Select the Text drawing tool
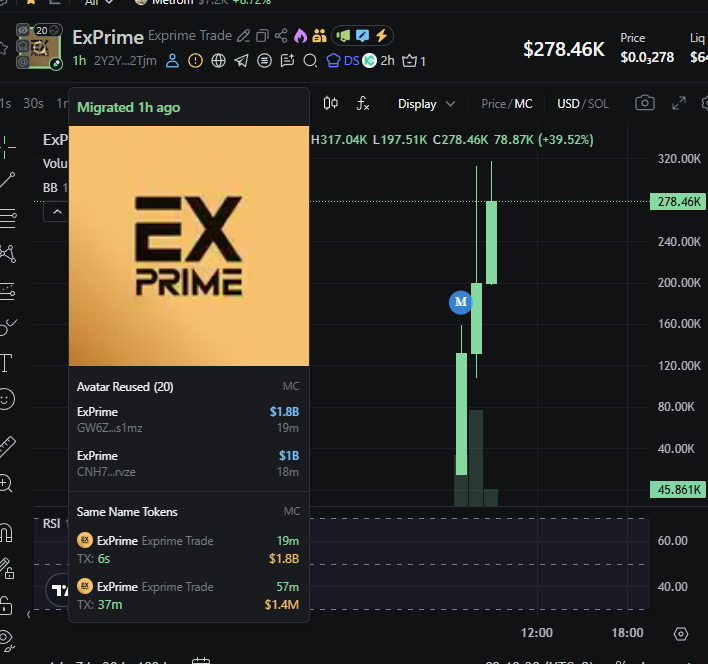Viewport: 708px width, 664px height. 6,362
